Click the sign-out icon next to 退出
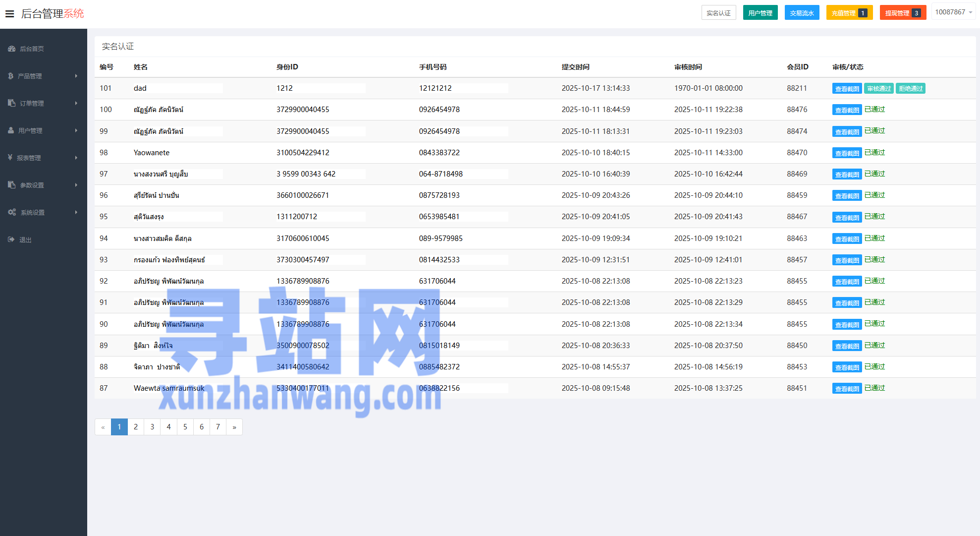Viewport: 980px width, 536px height. click(x=11, y=239)
